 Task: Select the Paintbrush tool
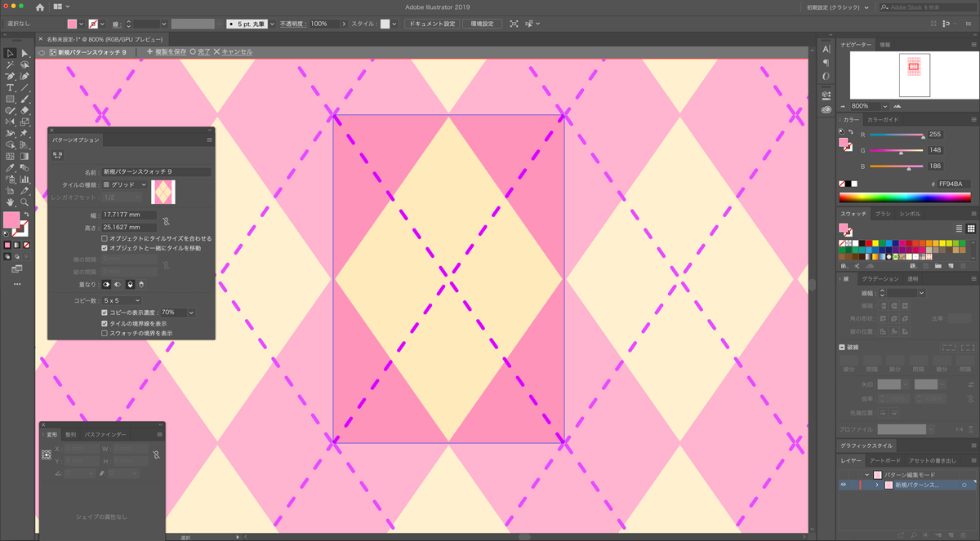[x=24, y=99]
